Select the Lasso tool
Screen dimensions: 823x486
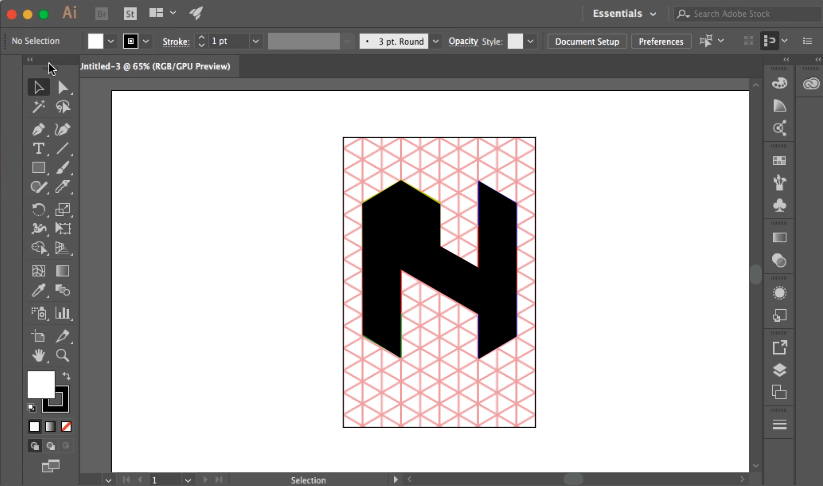63,107
